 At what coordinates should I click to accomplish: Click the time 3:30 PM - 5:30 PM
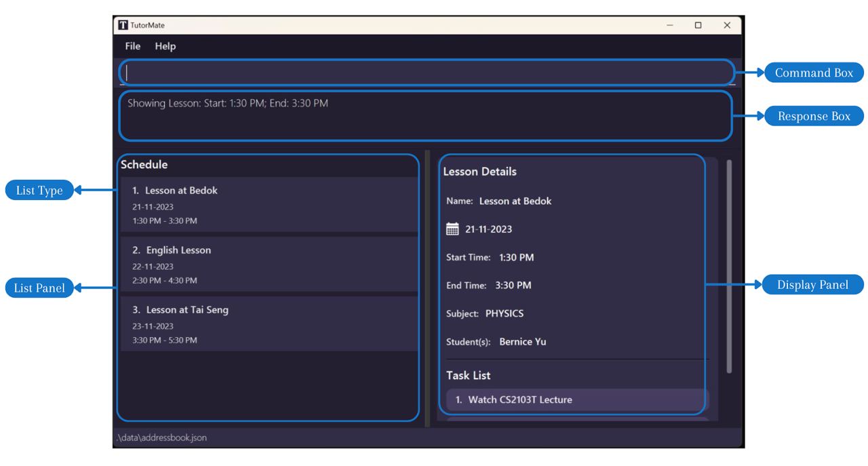tap(165, 340)
